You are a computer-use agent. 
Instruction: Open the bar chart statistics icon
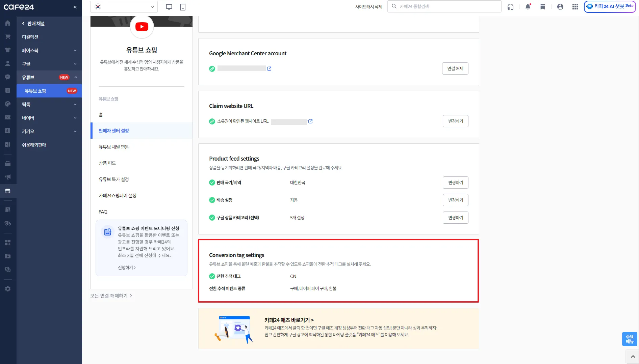point(8,131)
